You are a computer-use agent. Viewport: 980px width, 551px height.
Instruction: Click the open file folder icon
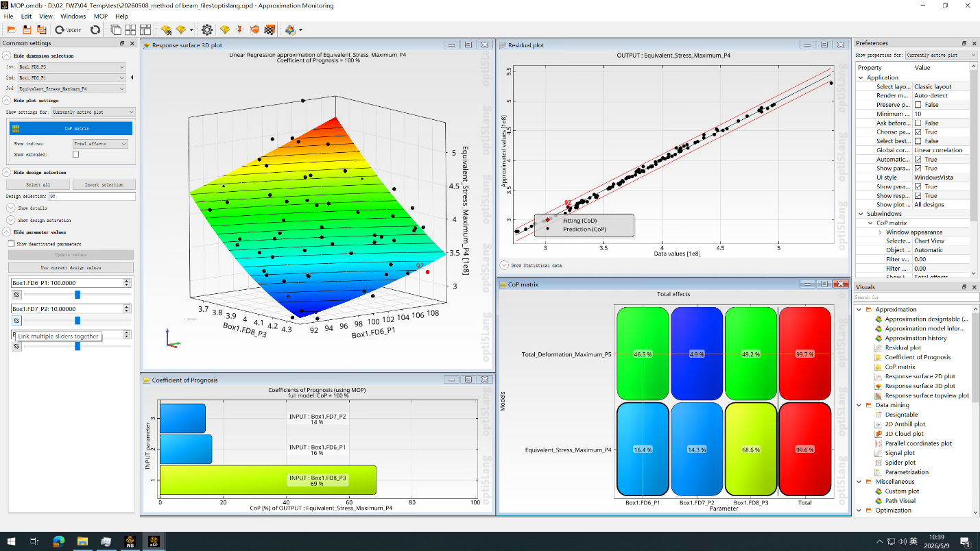pos(12,29)
